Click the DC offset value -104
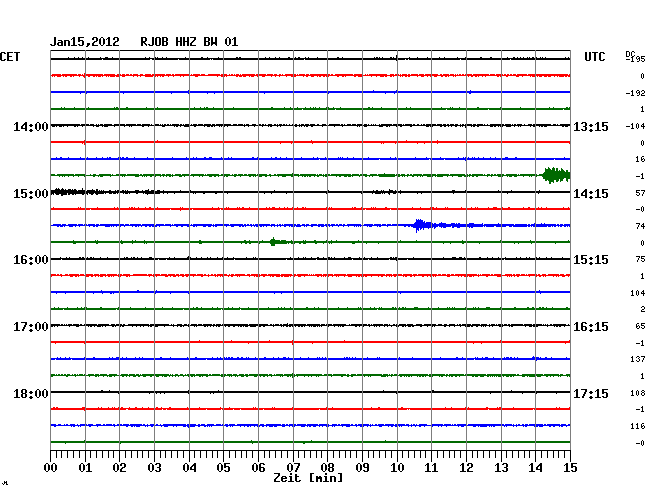The width and height of the screenshot is (650, 494). (x=635, y=126)
